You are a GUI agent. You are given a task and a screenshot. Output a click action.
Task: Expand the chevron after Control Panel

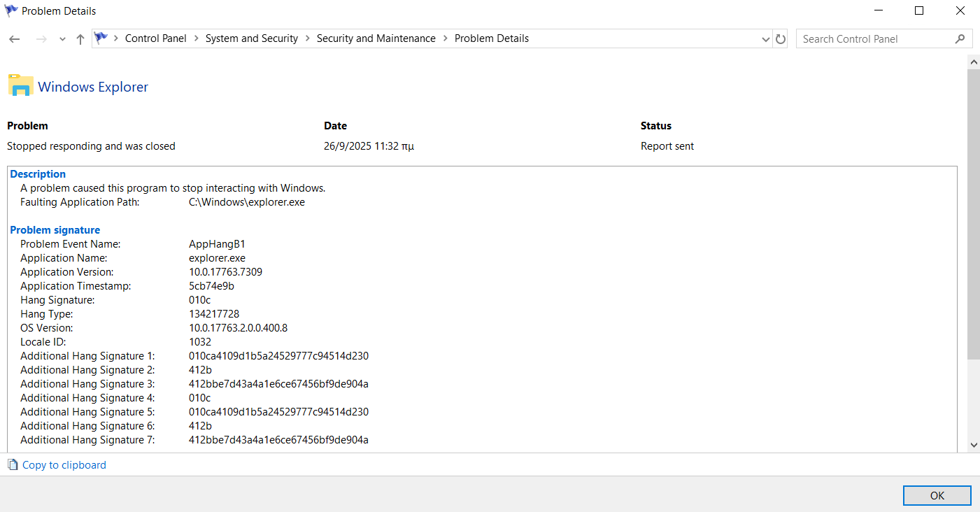[197, 38]
